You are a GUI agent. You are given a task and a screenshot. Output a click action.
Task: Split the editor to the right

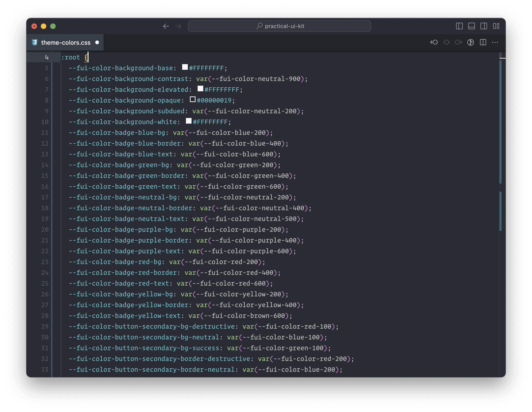point(483,42)
